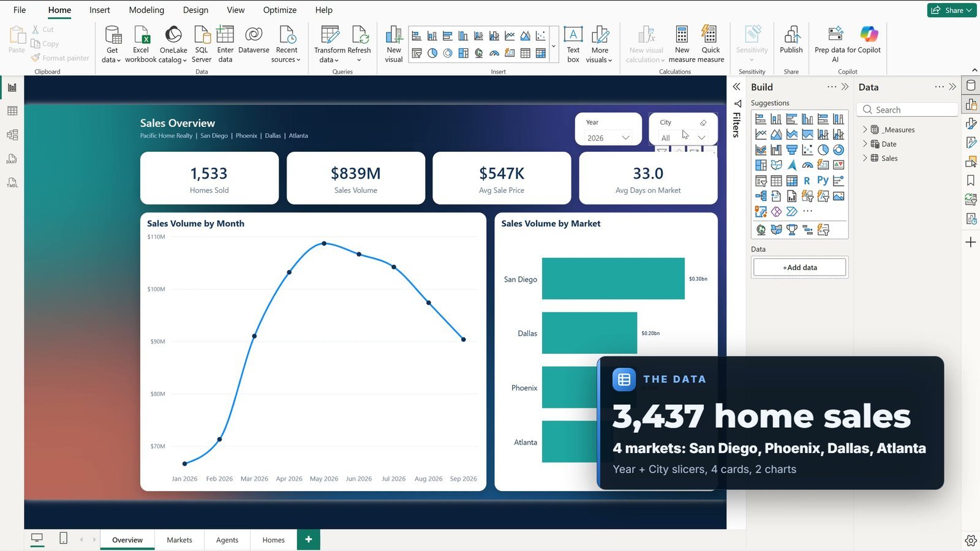The image size is (980, 551).
Task: Add a new report page
Action: click(309, 539)
